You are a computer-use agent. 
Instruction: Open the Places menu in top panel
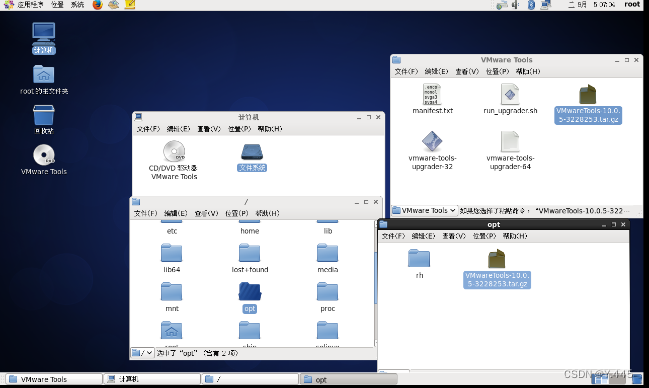pos(57,5)
